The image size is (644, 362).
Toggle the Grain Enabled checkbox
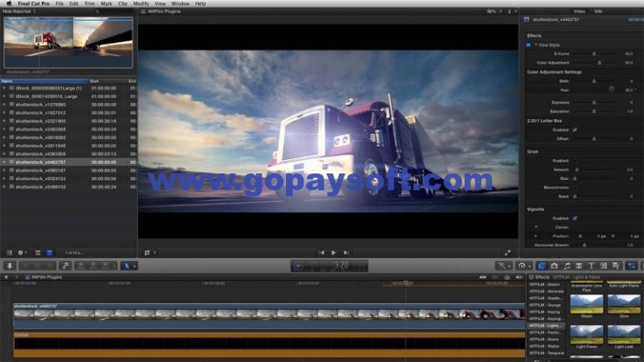coord(575,161)
